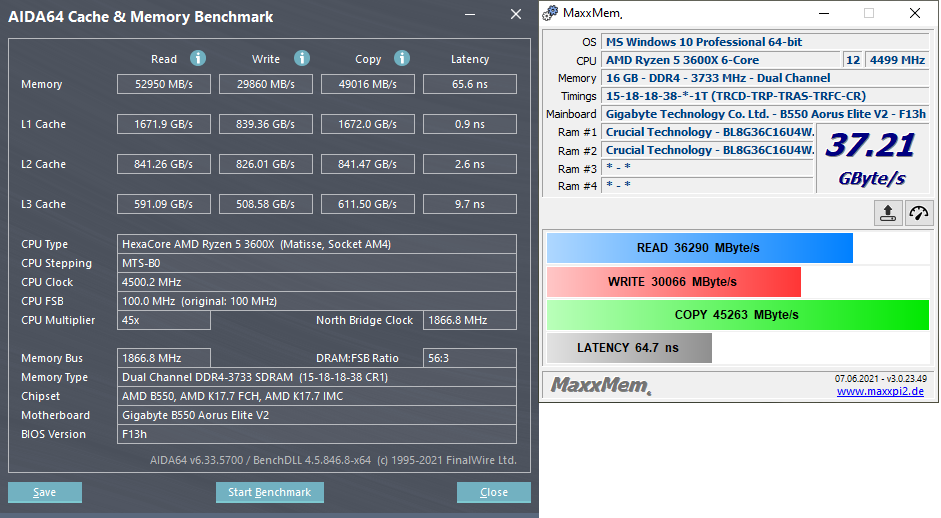Click the Copy info icon in AIDA64
This screenshot has width=941, height=518.
[402, 58]
